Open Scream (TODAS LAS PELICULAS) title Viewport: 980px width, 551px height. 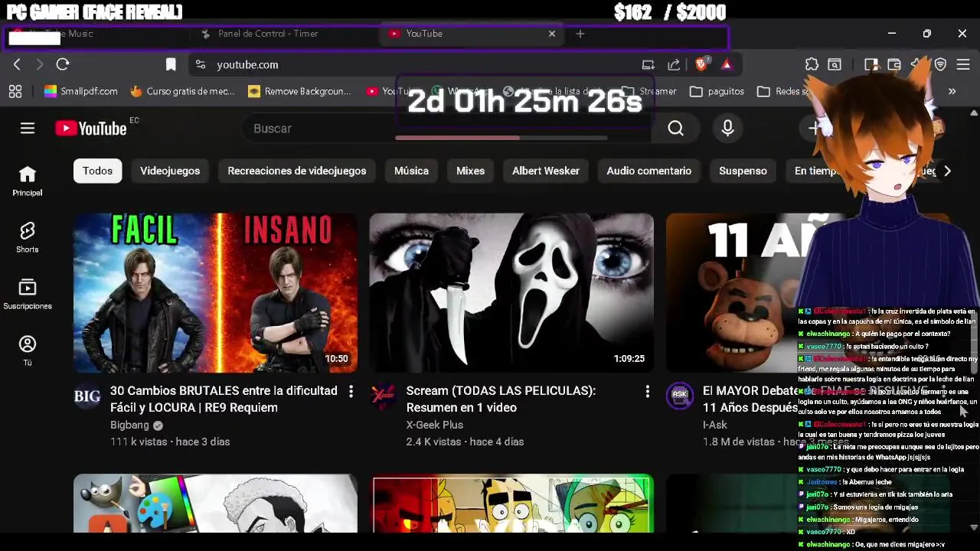point(501,399)
